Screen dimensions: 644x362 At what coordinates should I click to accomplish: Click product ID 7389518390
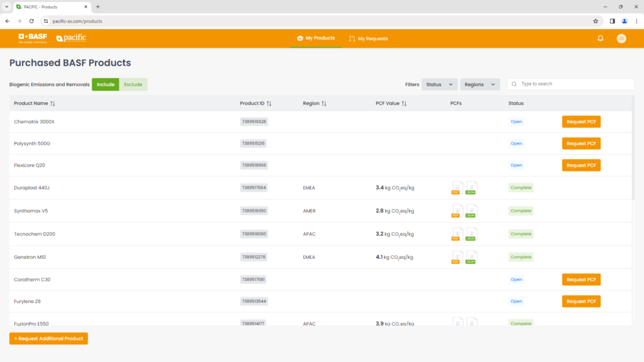pyautogui.click(x=254, y=211)
